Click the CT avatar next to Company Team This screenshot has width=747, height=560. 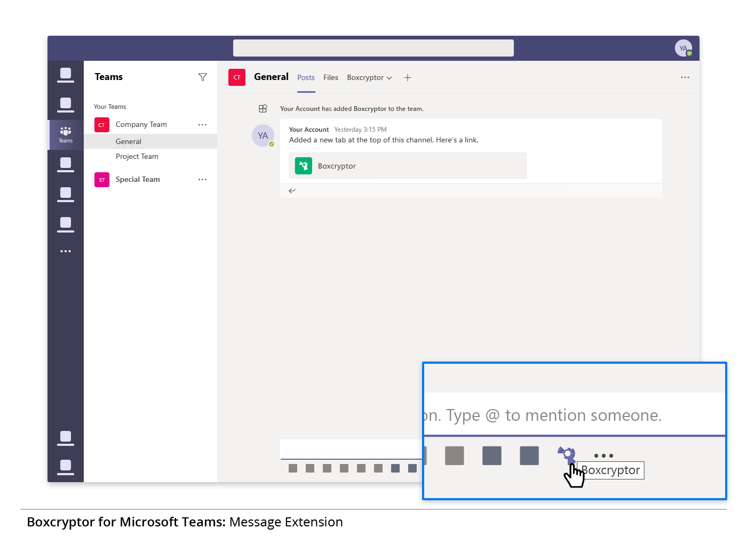[102, 125]
